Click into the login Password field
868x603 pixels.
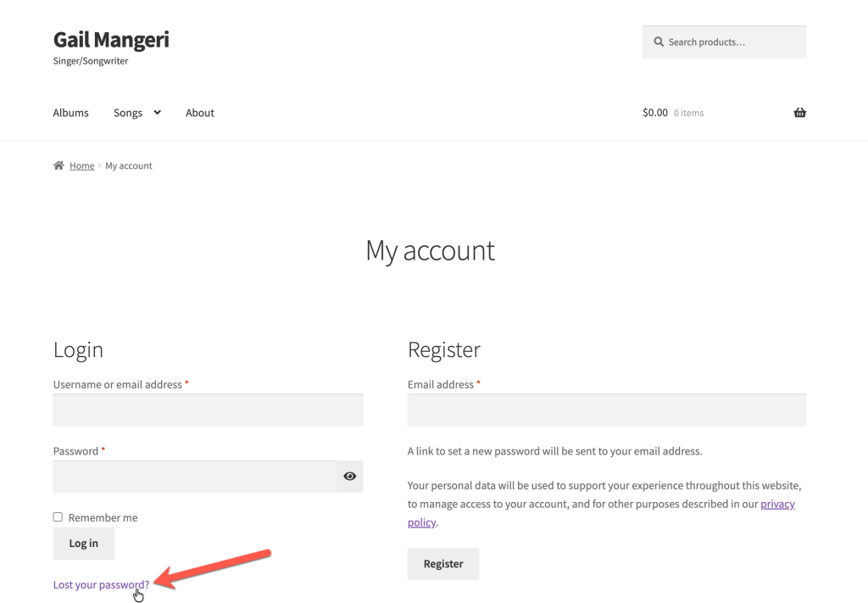(194, 477)
